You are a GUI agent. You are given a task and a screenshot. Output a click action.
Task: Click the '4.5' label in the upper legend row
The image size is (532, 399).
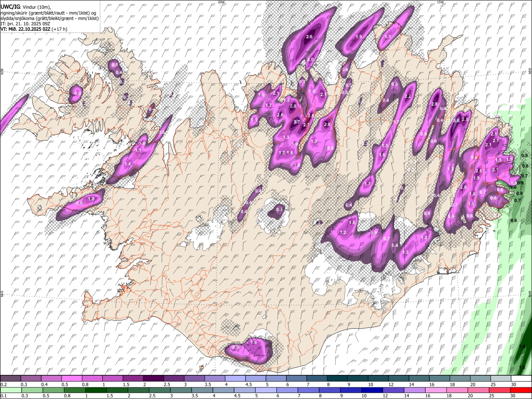tap(249, 384)
